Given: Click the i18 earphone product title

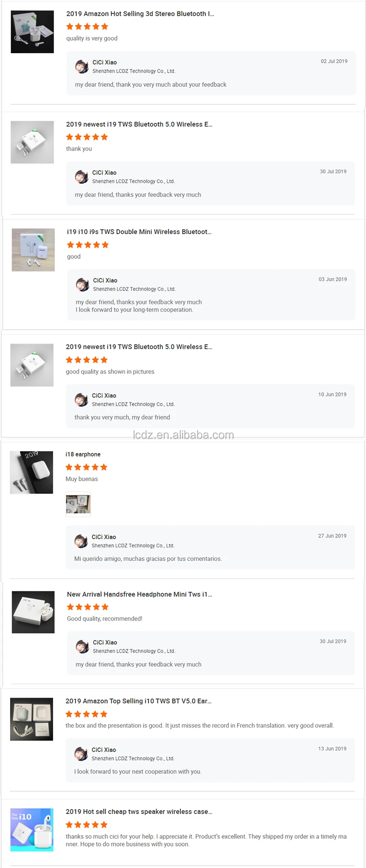Looking at the screenshot, I should (83, 455).
